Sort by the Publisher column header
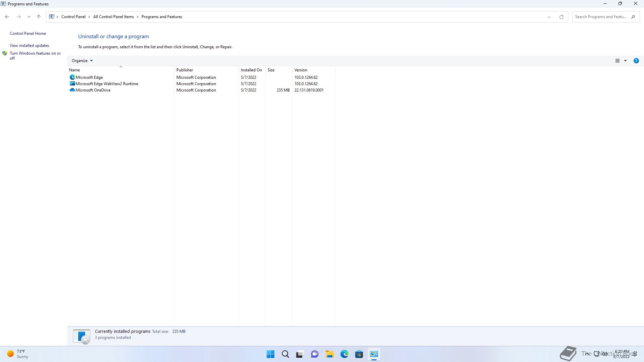This screenshot has height=362, width=644. (x=206, y=70)
